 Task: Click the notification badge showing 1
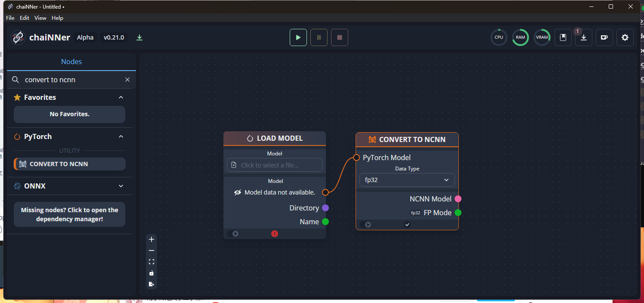click(578, 31)
